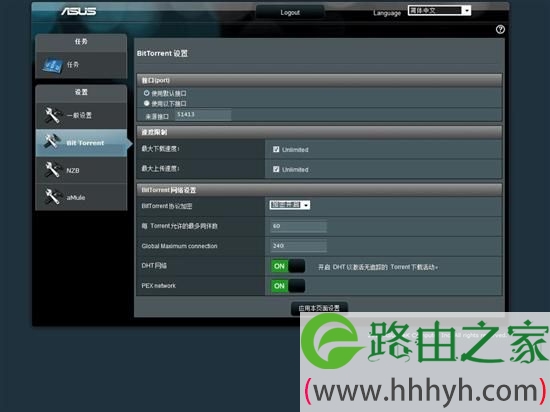Click the wrench icon beside 一般设置
The width and height of the screenshot is (550, 412).
(x=52, y=115)
